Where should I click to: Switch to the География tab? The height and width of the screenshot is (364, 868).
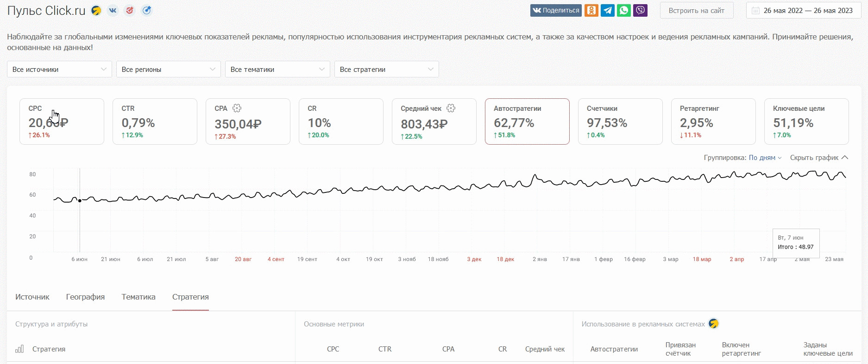pos(85,297)
